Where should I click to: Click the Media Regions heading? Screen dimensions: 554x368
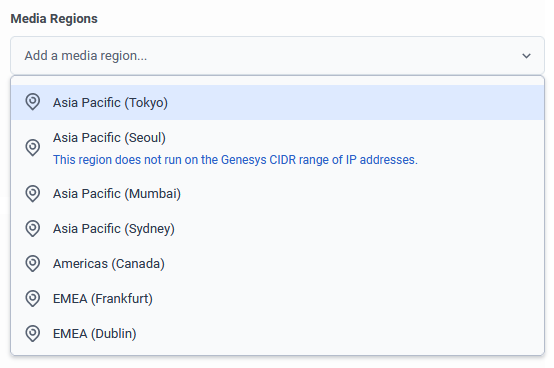click(x=54, y=19)
